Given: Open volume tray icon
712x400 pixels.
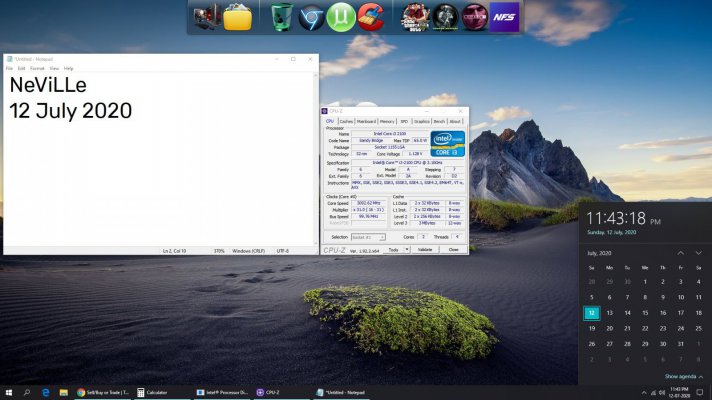Looking at the screenshot, I should coord(662,393).
